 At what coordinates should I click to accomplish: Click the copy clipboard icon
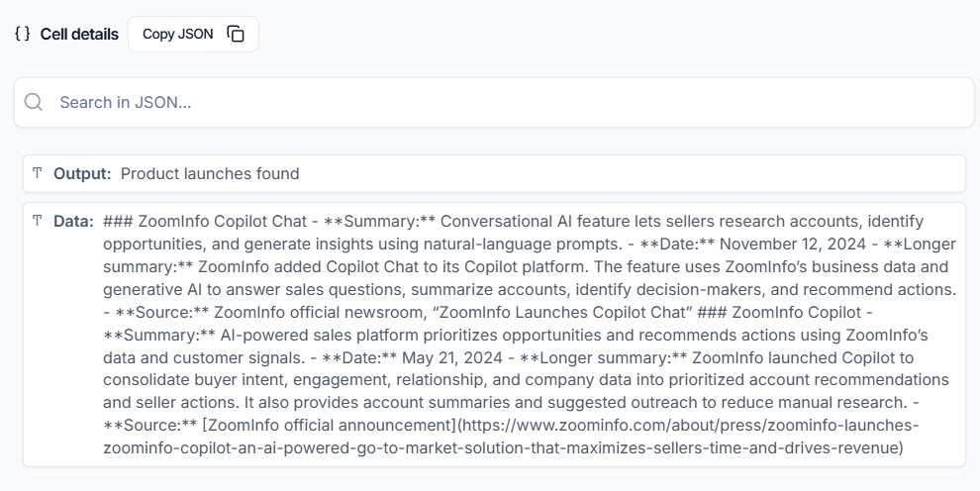pyautogui.click(x=236, y=34)
